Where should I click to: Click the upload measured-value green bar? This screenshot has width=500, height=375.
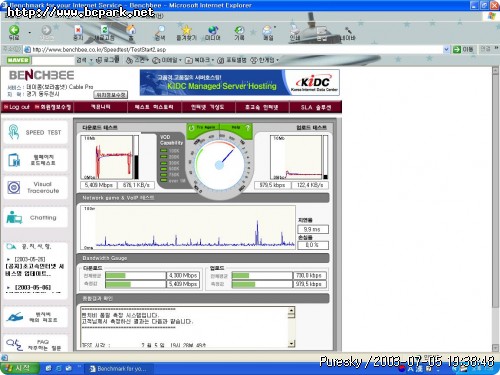244,284
